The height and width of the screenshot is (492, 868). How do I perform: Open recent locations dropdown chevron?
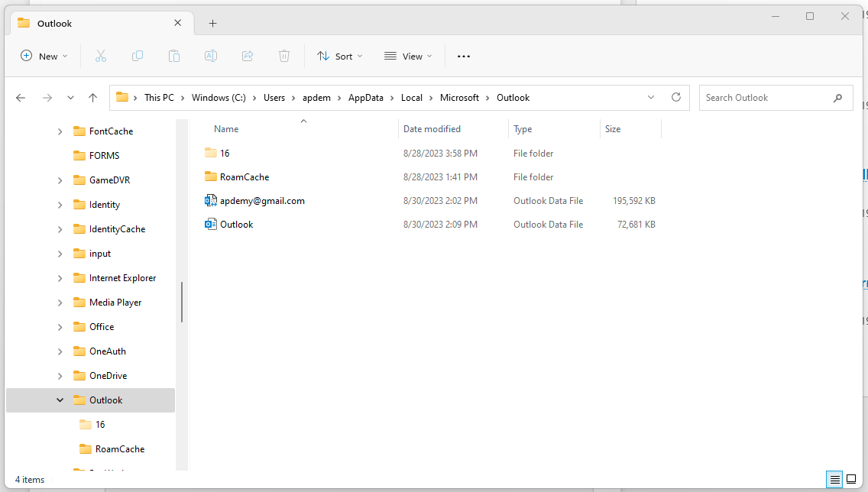(70, 97)
